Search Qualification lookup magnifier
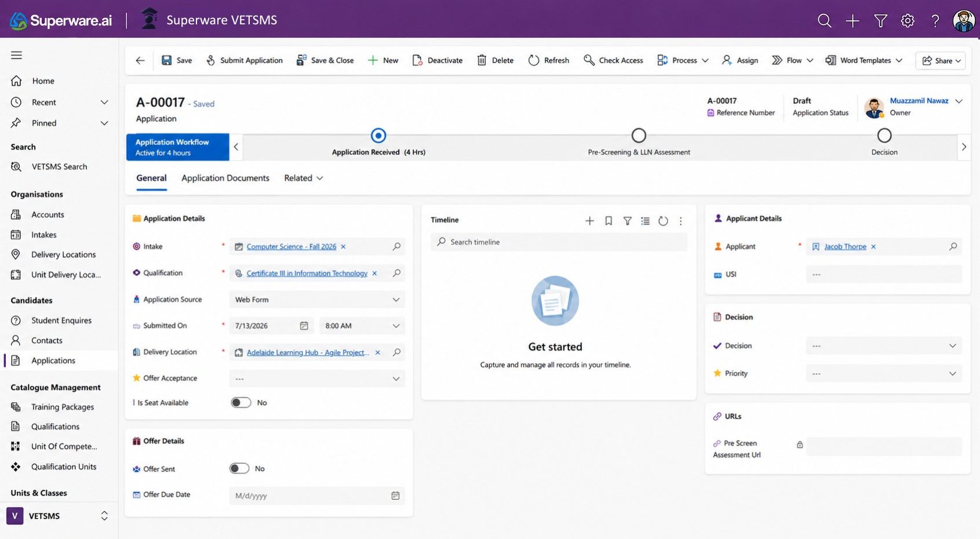 [x=396, y=273]
